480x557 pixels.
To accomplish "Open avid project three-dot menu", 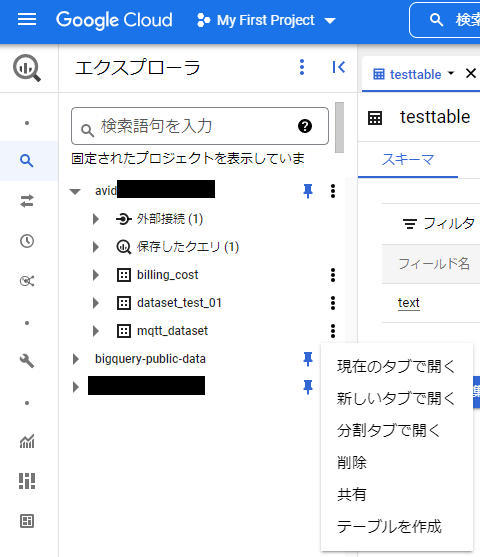I will click(333, 191).
